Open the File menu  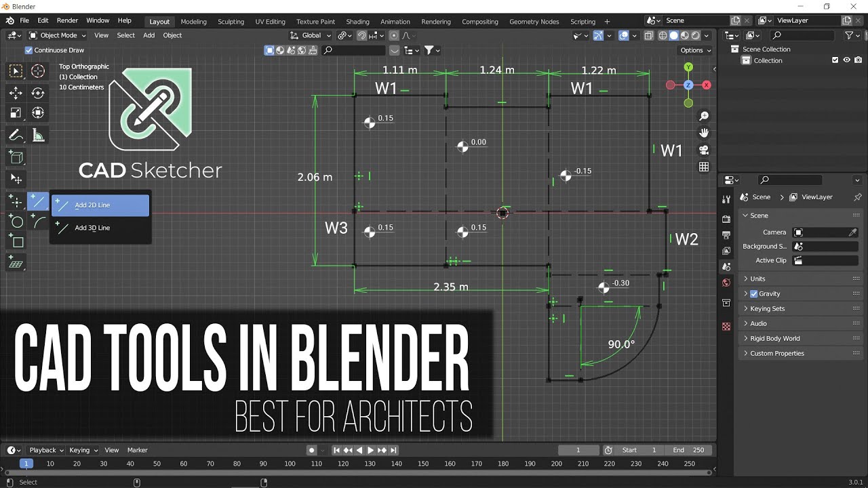point(24,21)
